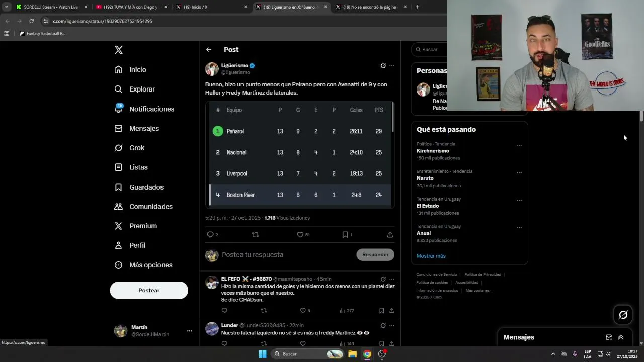Open three-dot menu on EL FEFO reply
The width and height of the screenshot is (644, 362).
coord(392,279)
